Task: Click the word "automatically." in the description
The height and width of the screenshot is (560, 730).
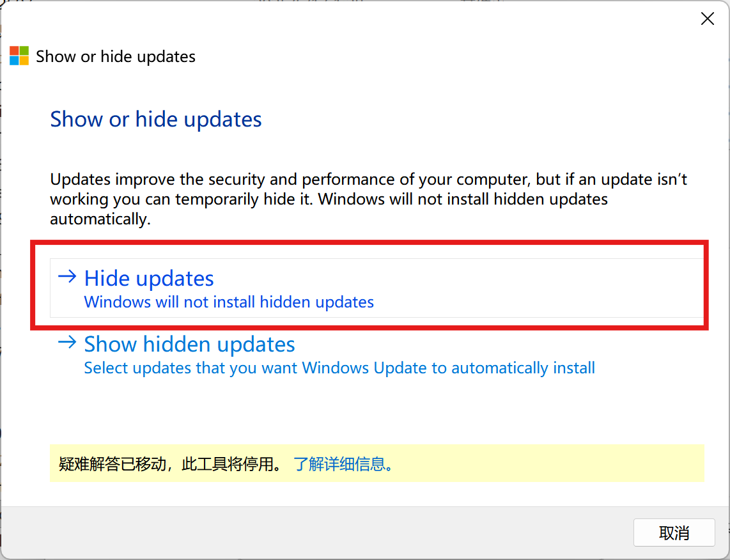Action: click(100, 219)
